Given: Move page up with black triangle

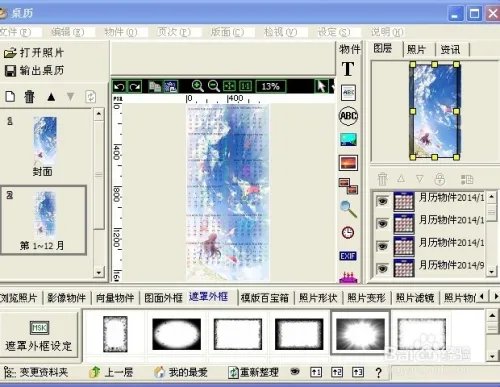Looking at the screenshot, I should [51, 97].
